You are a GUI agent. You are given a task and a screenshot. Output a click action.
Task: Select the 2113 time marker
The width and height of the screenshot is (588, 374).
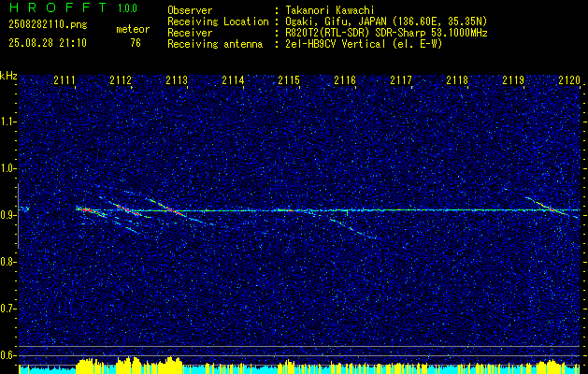point(177,80)
